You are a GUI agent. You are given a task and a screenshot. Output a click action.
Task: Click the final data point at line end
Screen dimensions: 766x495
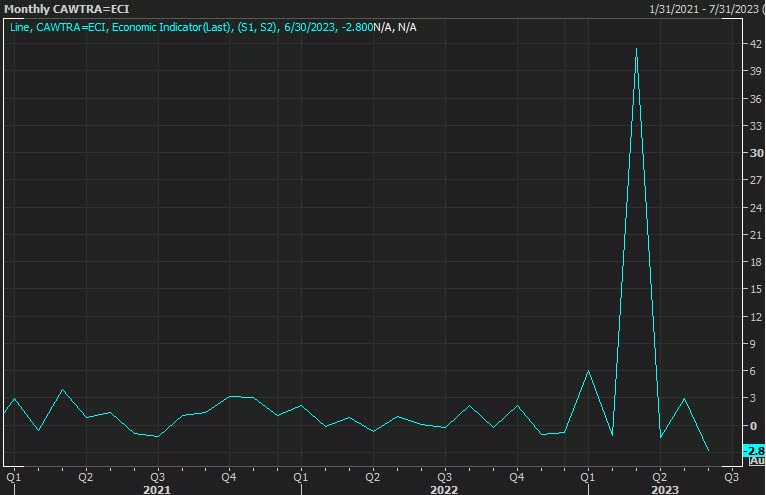point(708,450)
